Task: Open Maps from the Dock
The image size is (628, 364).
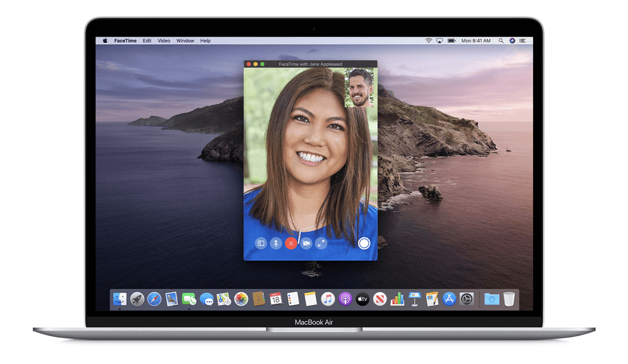Action: tap(224, 299)
